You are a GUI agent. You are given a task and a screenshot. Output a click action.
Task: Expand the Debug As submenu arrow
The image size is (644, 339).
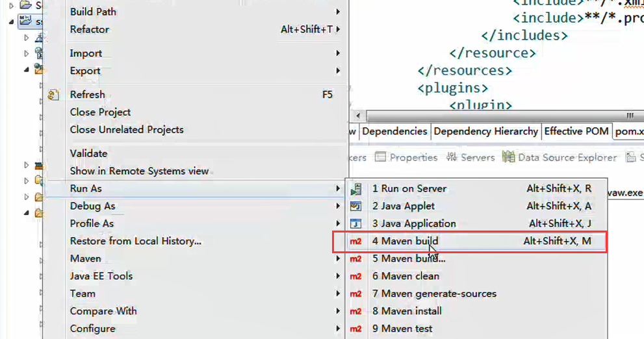tap(338, 207)
